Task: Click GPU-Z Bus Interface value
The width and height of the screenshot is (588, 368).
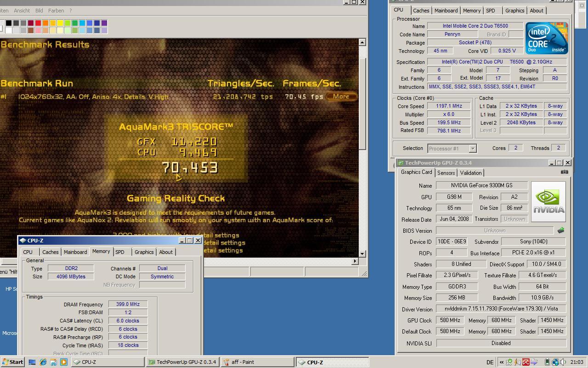Action: [533, 253]
